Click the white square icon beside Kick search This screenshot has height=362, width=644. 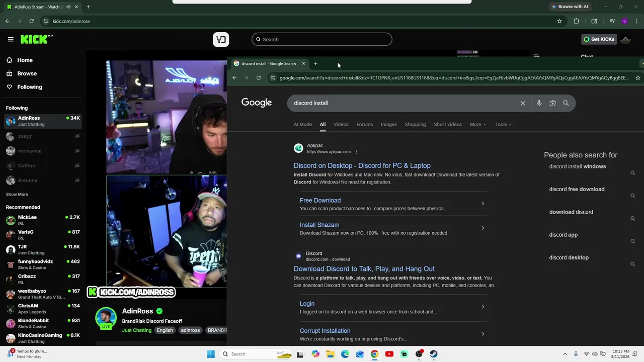[221, 39]
